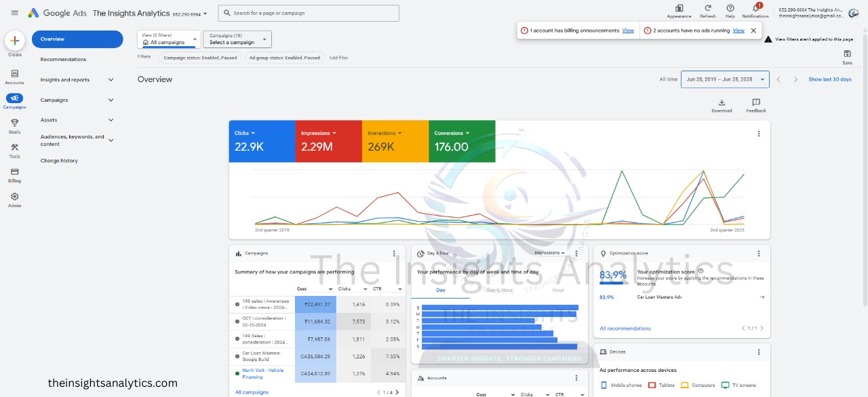Click the Create plus button
The width and height of the screenshot is (868, 397).
coord(15,41)
